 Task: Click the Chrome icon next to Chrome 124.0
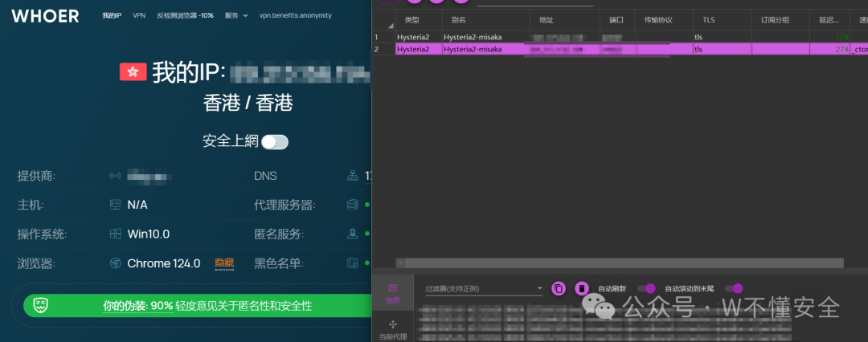115,263
